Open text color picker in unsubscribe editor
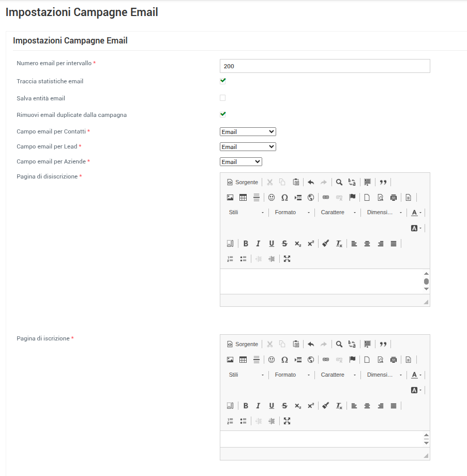The height and width of the screenshot is (476, 467). 416,213
